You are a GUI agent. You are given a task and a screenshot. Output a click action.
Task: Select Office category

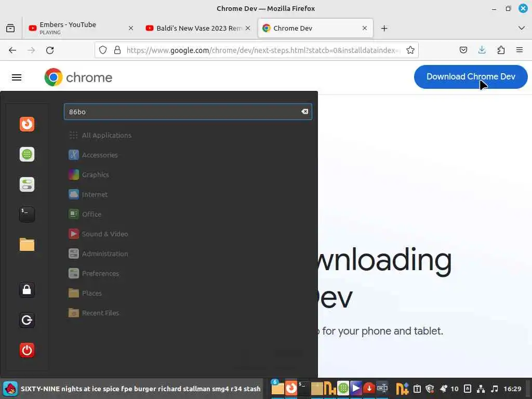pyautogui.click(x=85, y=214)
